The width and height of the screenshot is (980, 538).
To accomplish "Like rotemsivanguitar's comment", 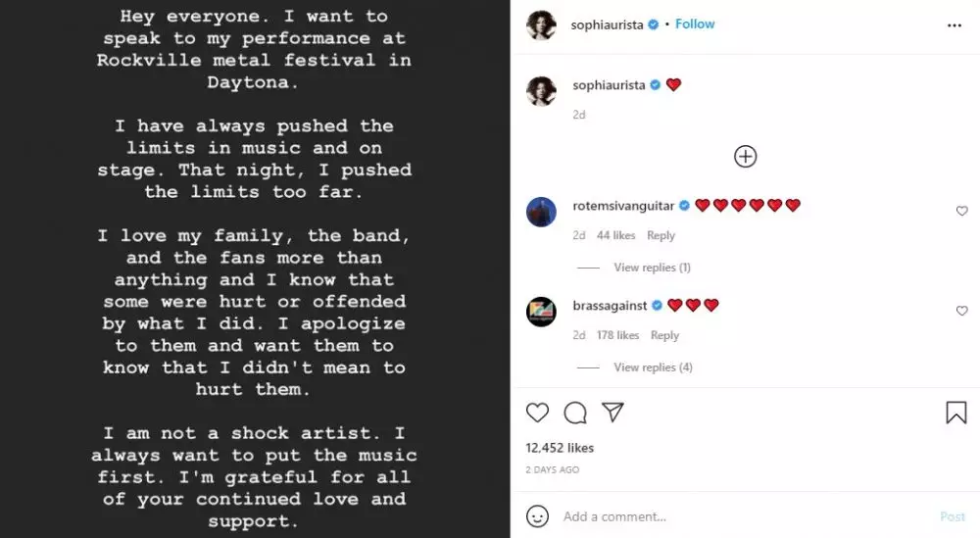I will click(x=961, y=211).
